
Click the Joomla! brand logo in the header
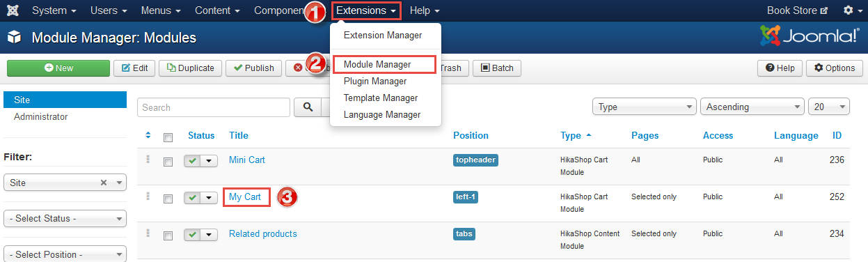pos(809,36)
